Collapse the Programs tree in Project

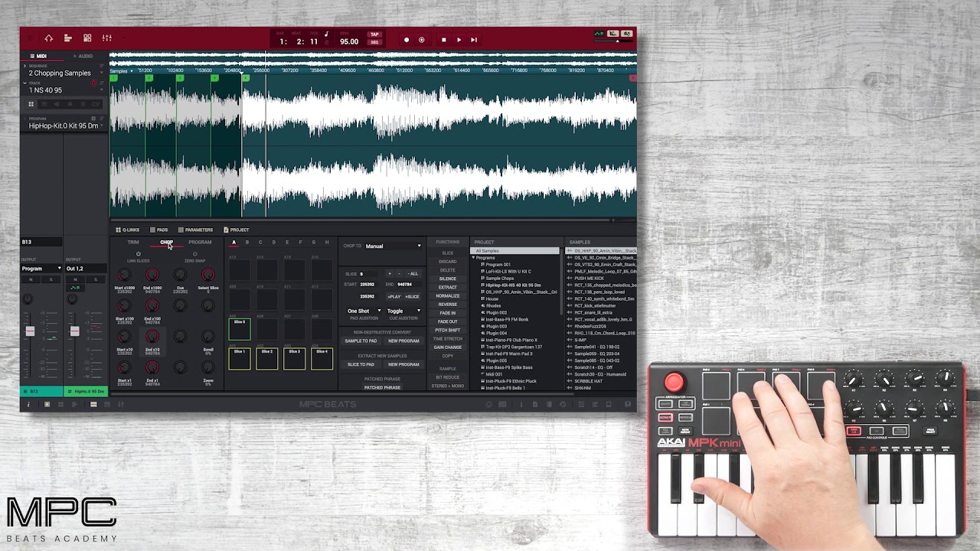point(473,258)
